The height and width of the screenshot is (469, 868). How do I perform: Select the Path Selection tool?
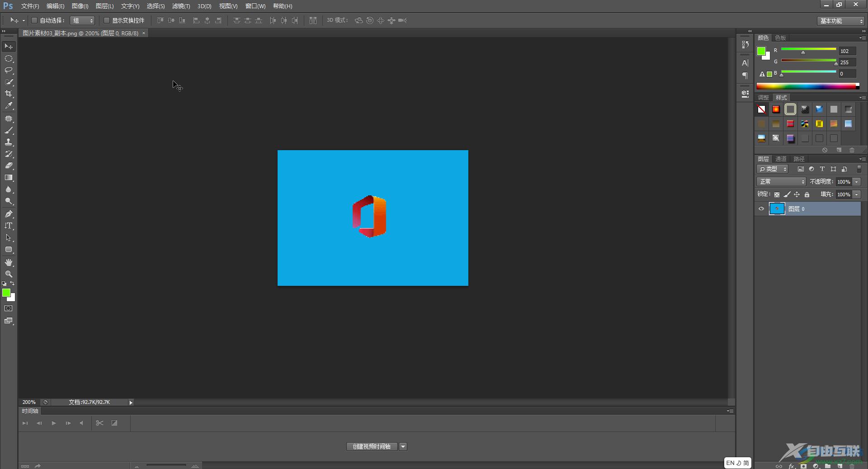coord(9,238)
